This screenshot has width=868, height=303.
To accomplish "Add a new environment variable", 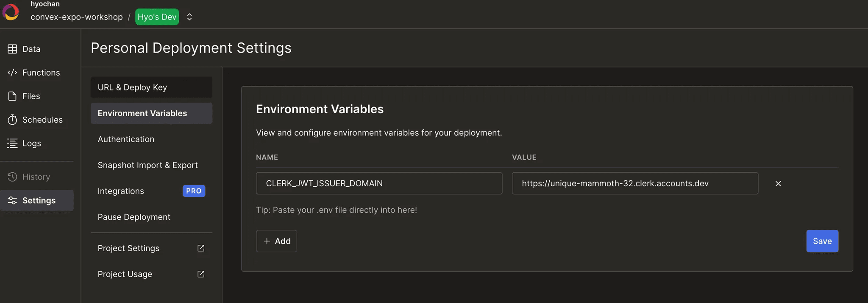I will click(276, 241).
